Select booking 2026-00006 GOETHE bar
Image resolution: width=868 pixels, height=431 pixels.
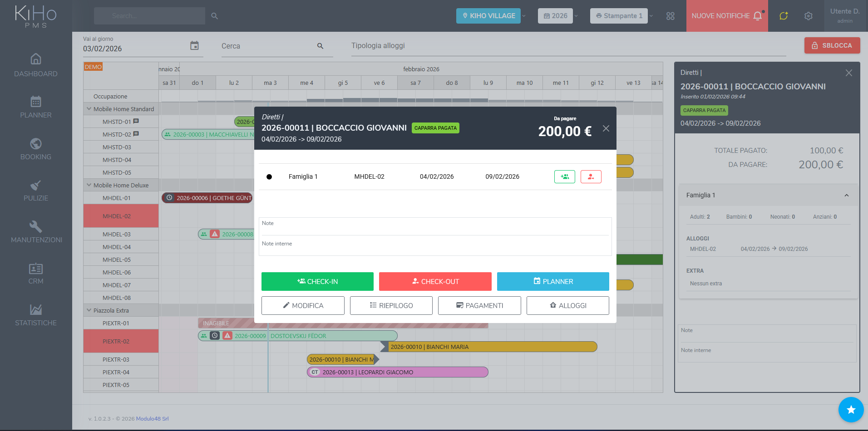pos(207,198)
